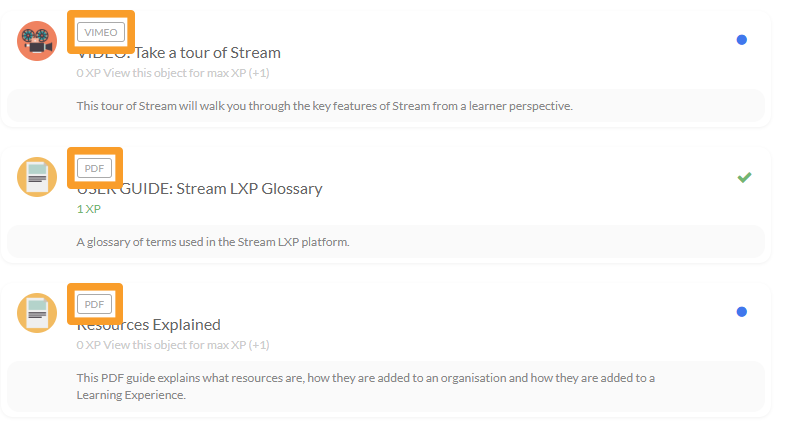The width and height of the screenshot is (787, 427).
Task: Select the PDF tag above Resources Explained
Action: pyautogui.click(x=94, y=304)
